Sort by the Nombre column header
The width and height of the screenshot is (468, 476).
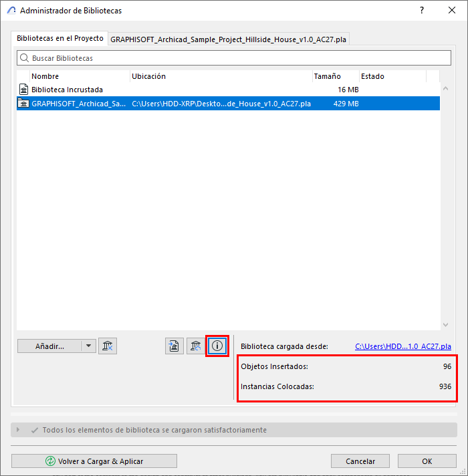(x=80, y=76)
